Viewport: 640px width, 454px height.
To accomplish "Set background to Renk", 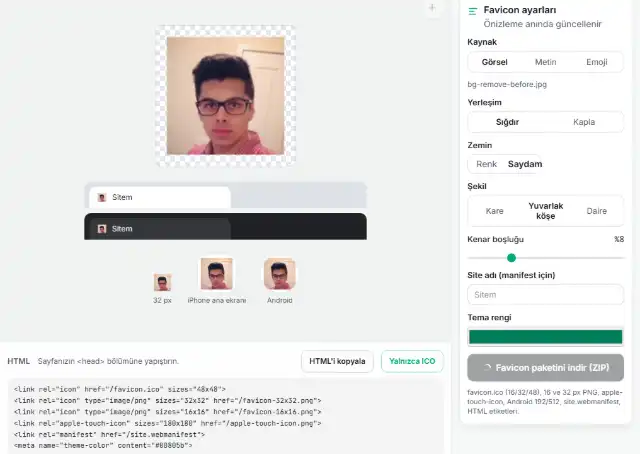I will 487,164.
